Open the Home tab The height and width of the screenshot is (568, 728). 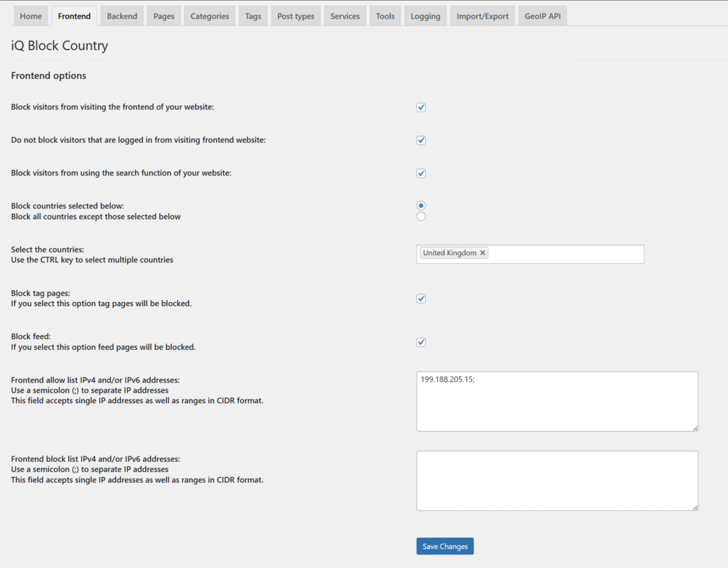(x=31, y=16)
